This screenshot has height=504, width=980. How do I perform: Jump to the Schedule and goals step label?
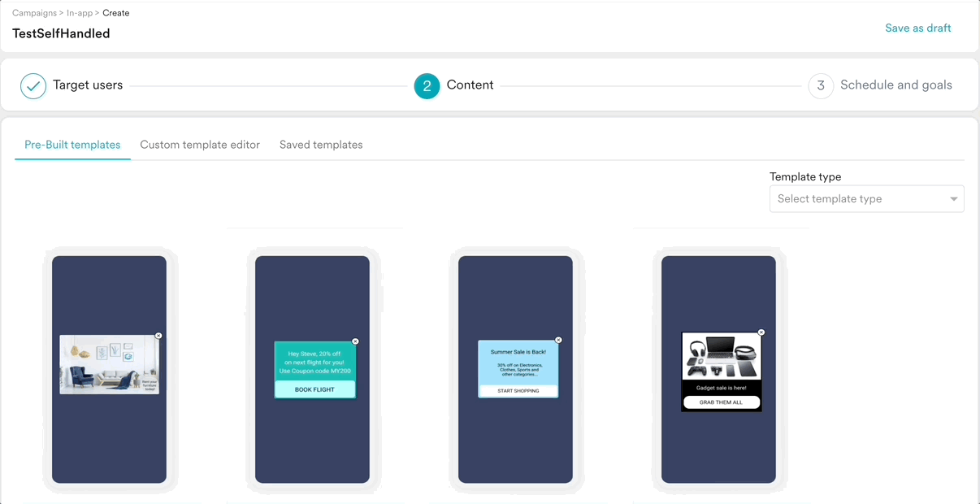point(895,85)
